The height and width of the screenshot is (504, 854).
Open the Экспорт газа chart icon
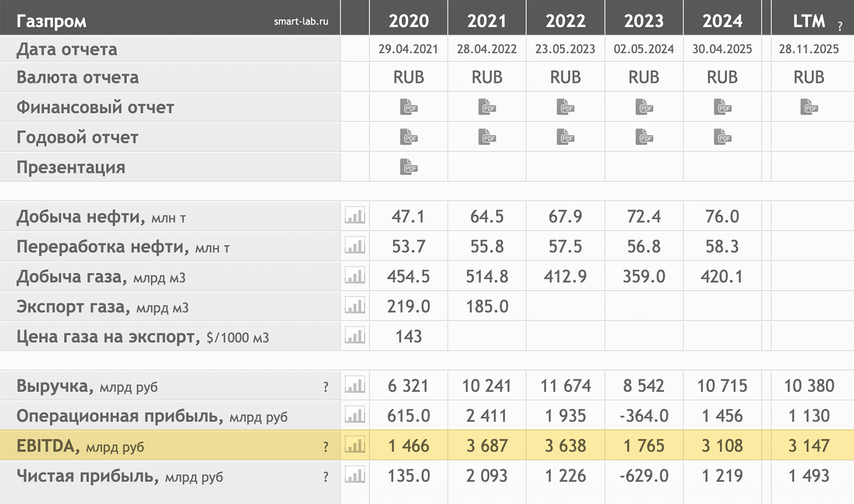click(355, 306)
